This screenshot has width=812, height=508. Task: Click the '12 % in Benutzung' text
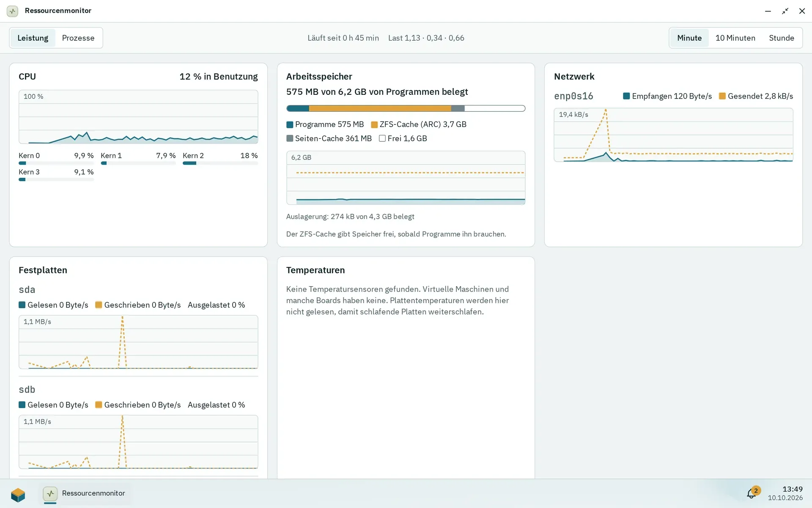[x=219, y=77]
